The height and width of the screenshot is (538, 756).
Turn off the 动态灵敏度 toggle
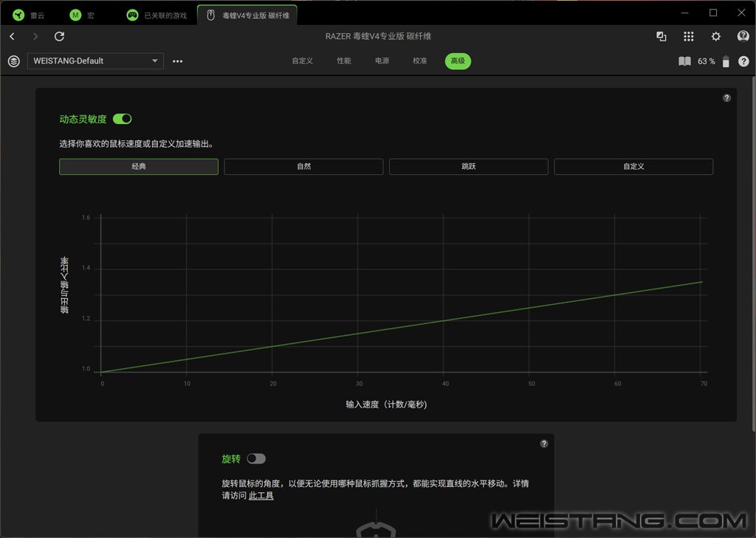click(122, 119)
